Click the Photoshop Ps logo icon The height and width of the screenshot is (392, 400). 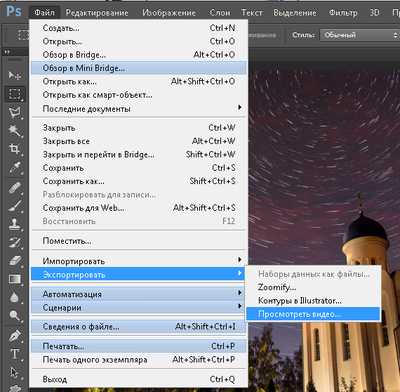pyautogui.click(x=14, y=11)
